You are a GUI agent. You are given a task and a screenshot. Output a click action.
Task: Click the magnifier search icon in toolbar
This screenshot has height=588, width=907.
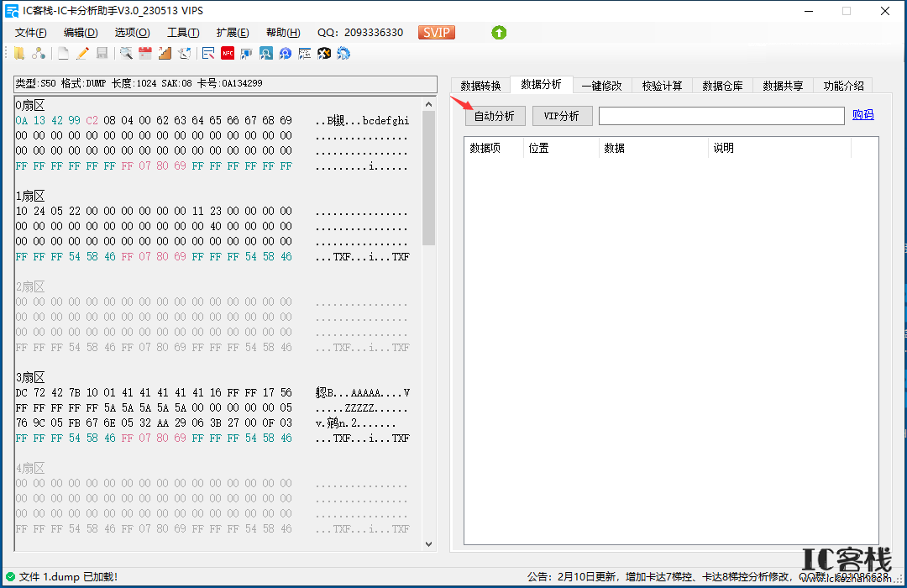coord(125,53)
